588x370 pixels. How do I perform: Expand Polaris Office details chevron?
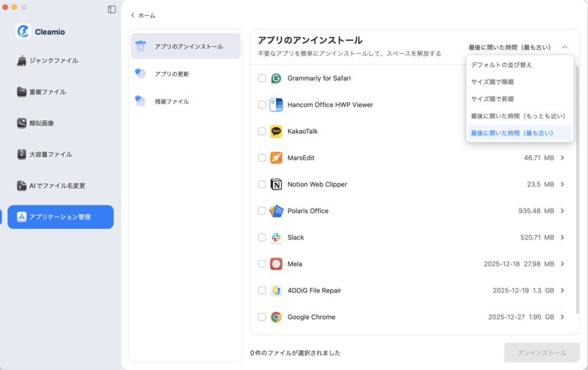tap(562, 211)
